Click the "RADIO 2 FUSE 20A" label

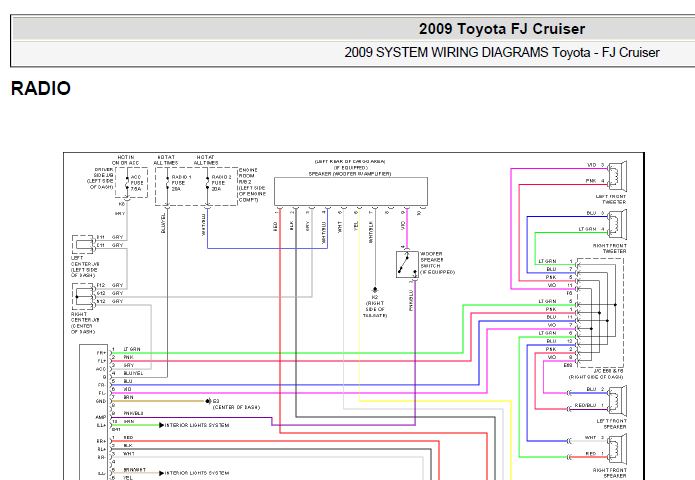pyautogui.click(x=222, y=183)
